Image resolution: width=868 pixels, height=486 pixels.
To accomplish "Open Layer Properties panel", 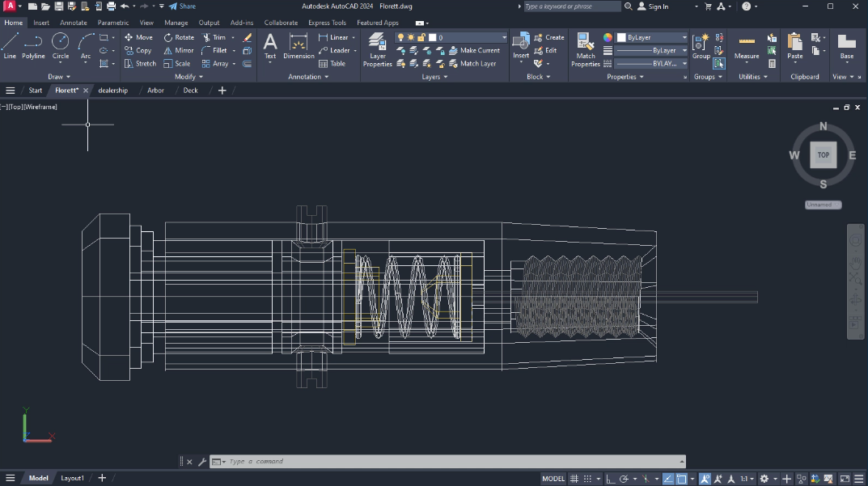I will [x=378, y=50].
